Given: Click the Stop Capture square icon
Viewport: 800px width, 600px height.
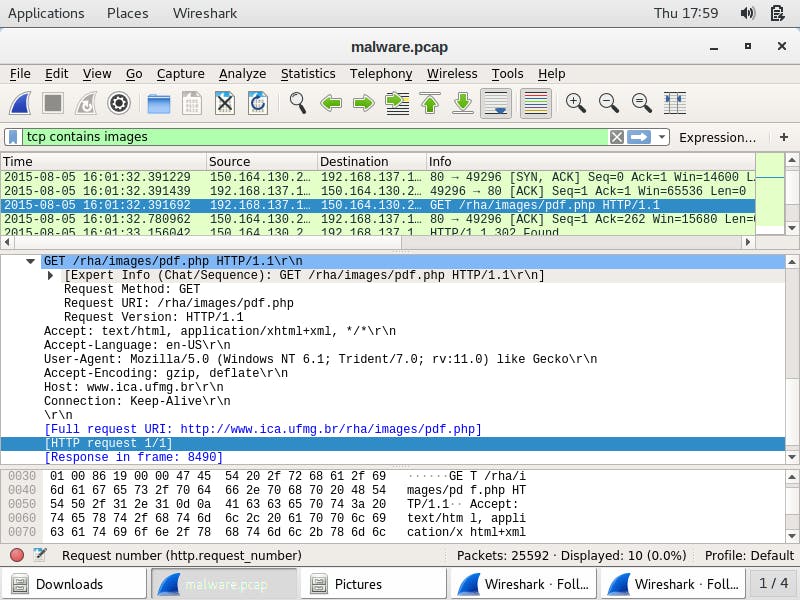Looking at the screenshot, I should [53, 103].
